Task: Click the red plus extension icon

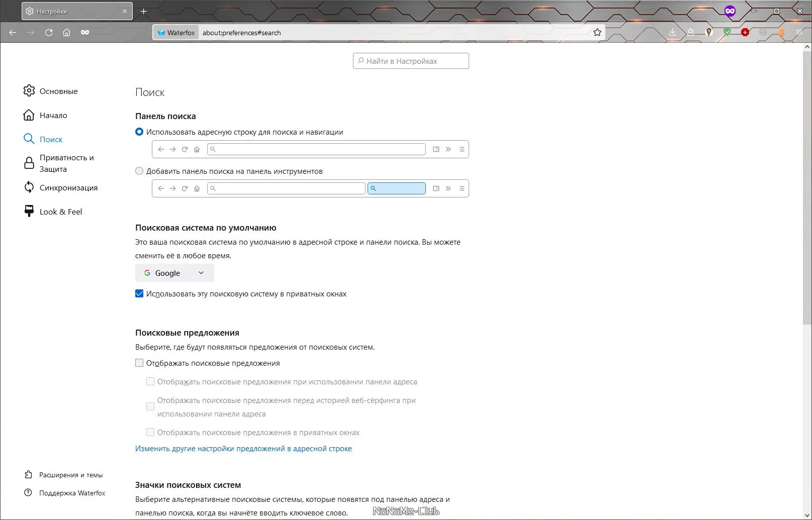Action: click(745, 33)
